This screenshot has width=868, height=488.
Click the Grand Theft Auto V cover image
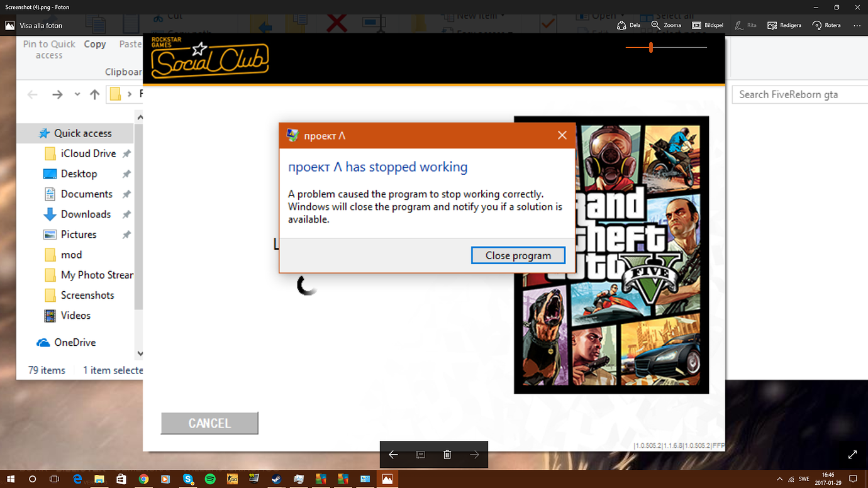click(x=611, y=255)
